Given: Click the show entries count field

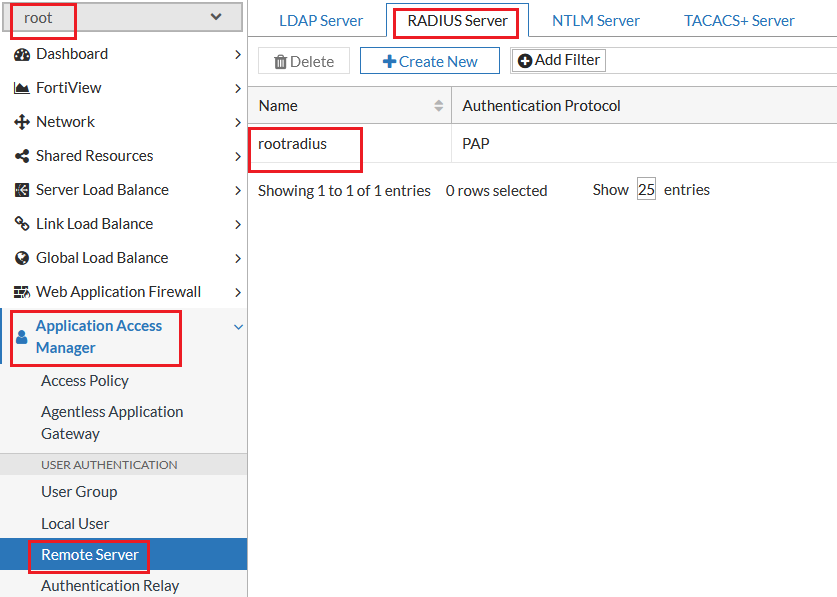Looking at the screenshot, I should click(x=646, y=190).
